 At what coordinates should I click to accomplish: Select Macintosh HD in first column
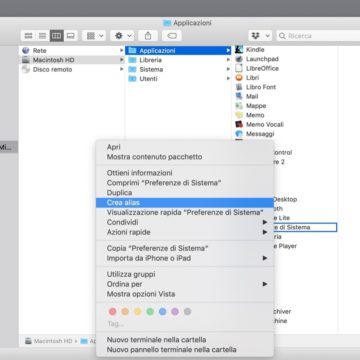point(73,60)
